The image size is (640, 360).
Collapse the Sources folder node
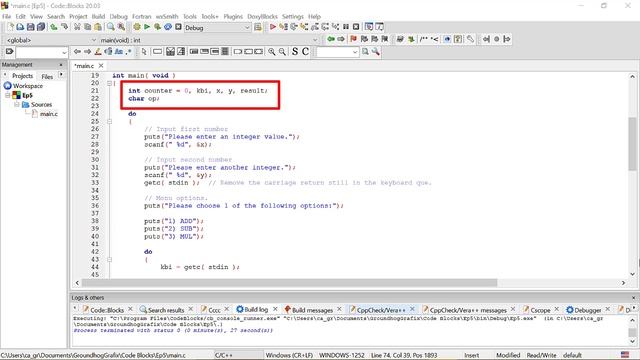click(x=17, y=104)
